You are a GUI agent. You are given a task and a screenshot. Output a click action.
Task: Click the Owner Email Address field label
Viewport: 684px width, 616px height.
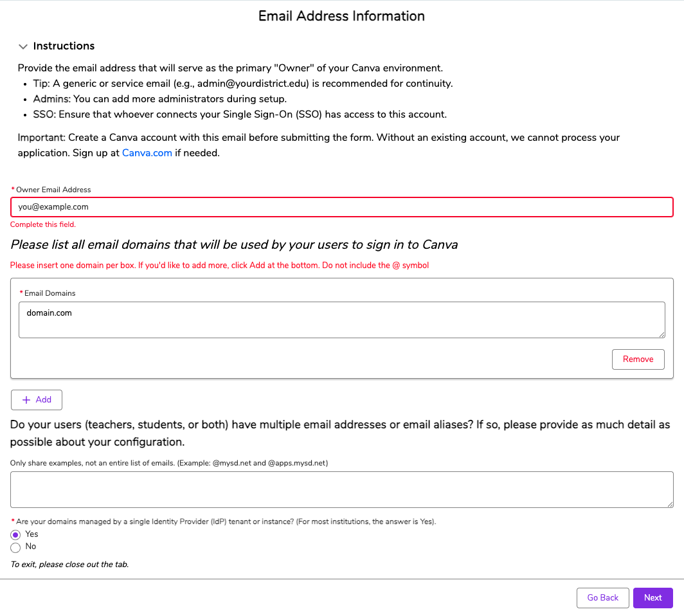53,190
